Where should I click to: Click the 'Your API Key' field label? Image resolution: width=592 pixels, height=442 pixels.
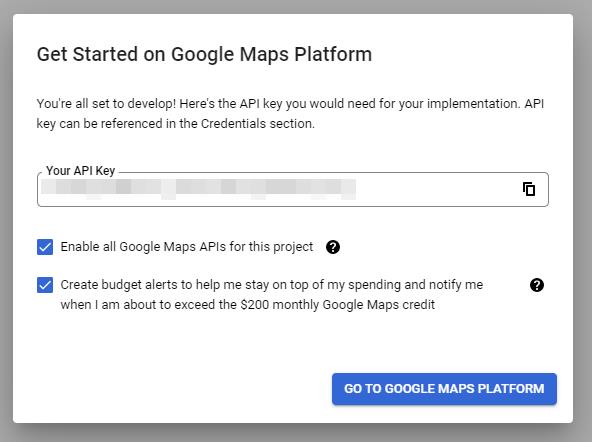[x=80, y=171]
